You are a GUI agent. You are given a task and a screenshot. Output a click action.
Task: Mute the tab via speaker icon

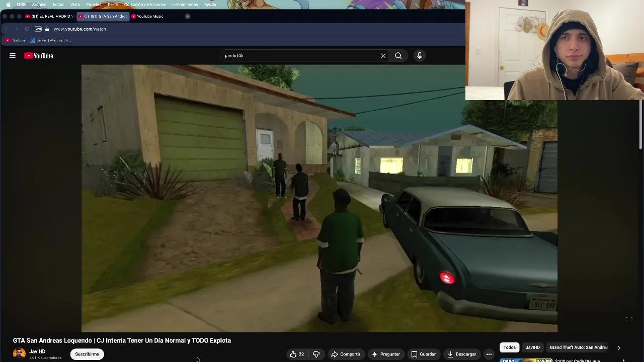[87, 16]
